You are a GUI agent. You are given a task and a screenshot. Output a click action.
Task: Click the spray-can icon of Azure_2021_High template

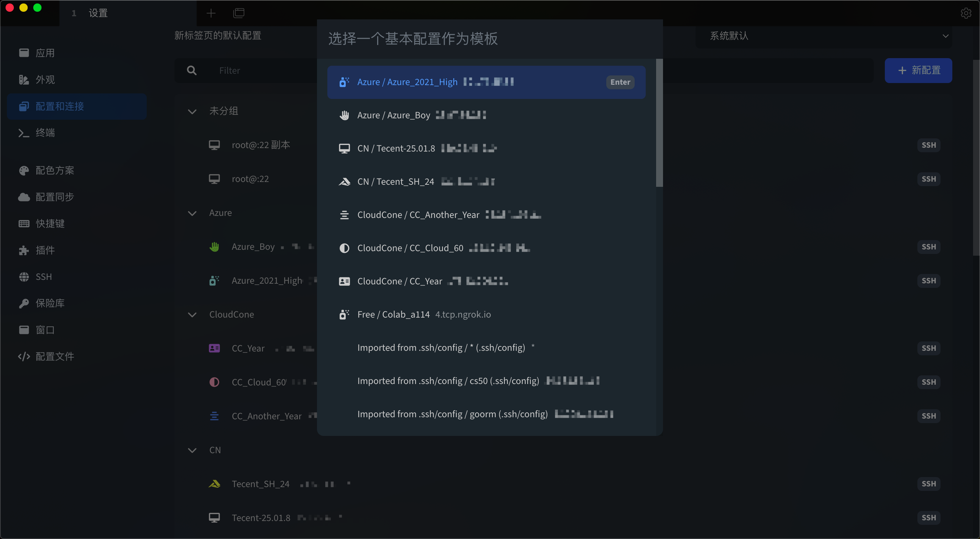(344, 82)
